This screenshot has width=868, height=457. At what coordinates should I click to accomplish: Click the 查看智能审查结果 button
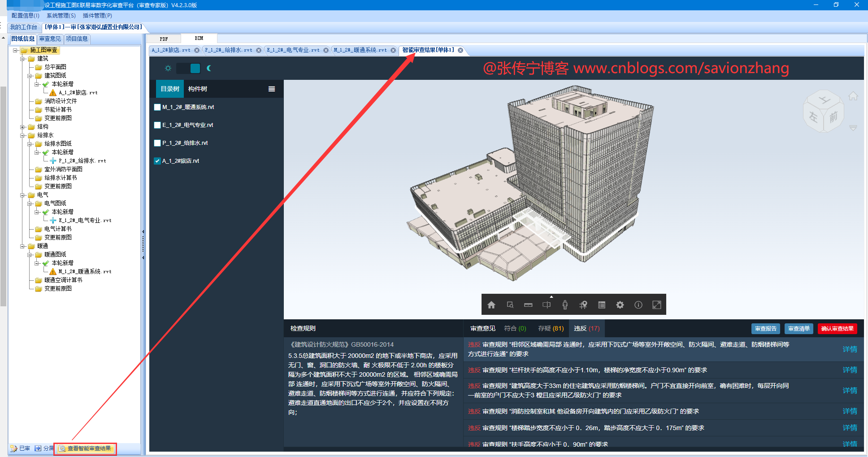tap(85, 448)
